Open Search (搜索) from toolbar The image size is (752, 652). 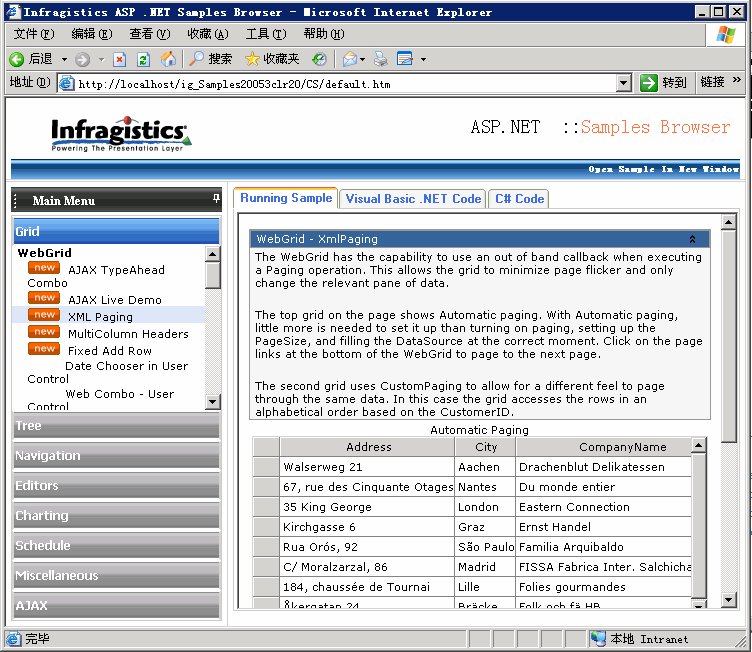pos(211,59)
